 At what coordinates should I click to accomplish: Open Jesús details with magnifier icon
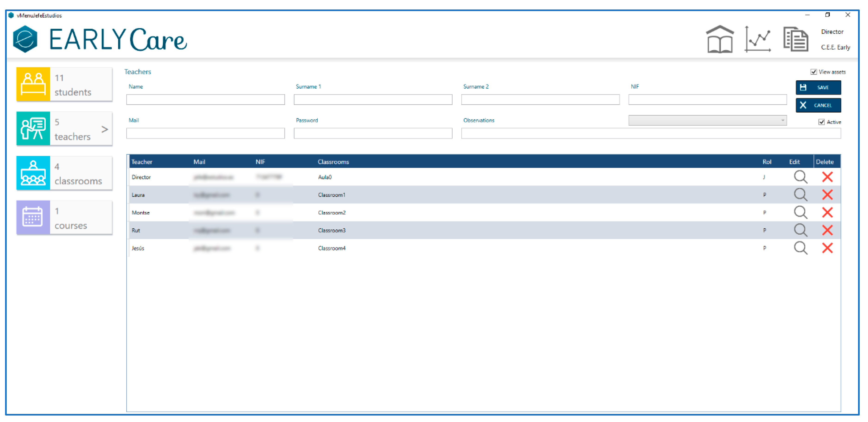pos(800,248)
